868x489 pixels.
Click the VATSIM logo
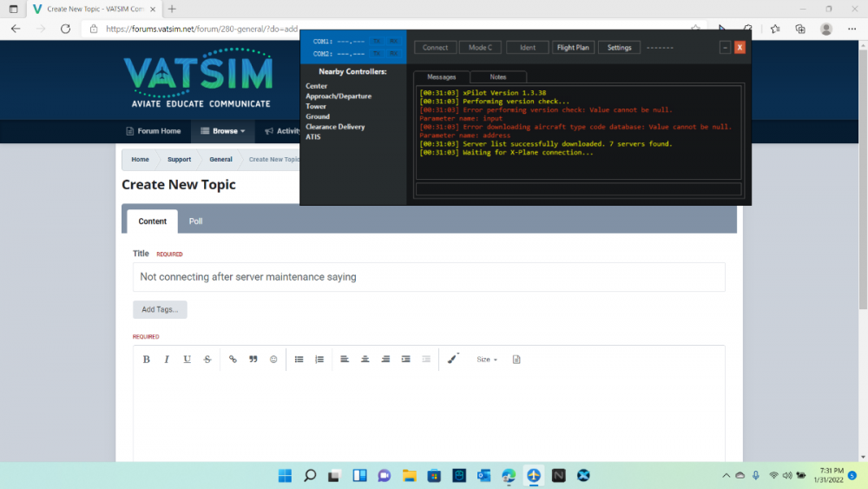point(198,77)
